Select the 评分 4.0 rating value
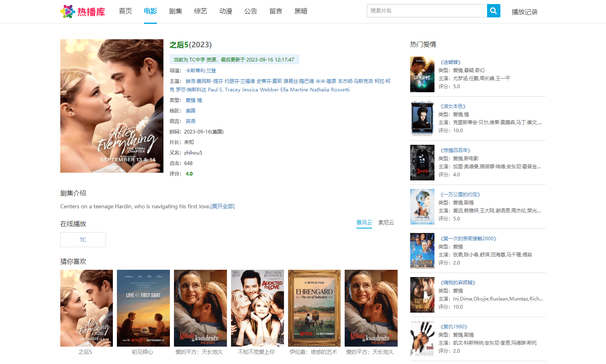The image size is (606, 364). pyautogui.click(x=189, y=174)
